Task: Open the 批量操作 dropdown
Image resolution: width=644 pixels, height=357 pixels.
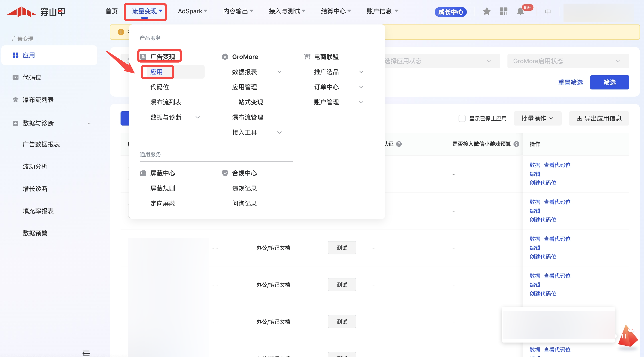Action: pyautogui.click(x=537, y=118)
